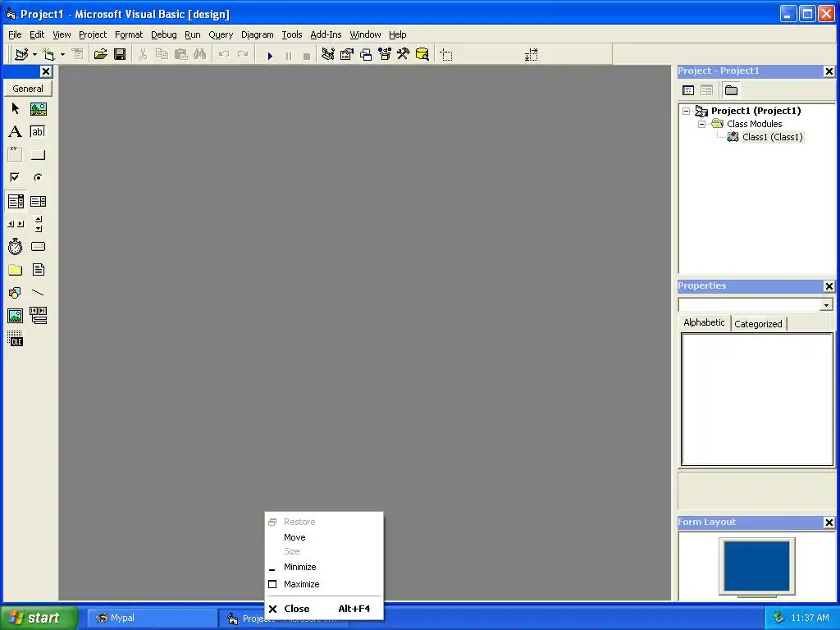The image size is (840, 630).
Task: Open the Query menu
Action: tap(221, 34)
